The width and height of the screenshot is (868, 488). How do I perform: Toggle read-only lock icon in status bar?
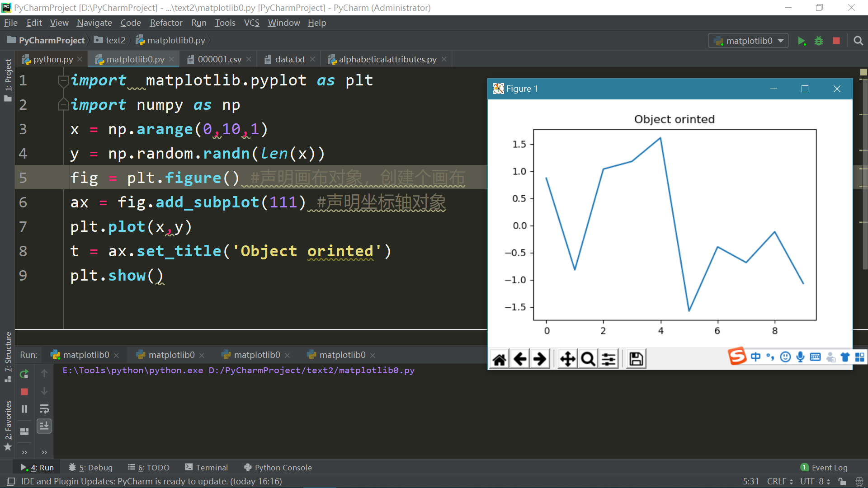tap(842, 482)
